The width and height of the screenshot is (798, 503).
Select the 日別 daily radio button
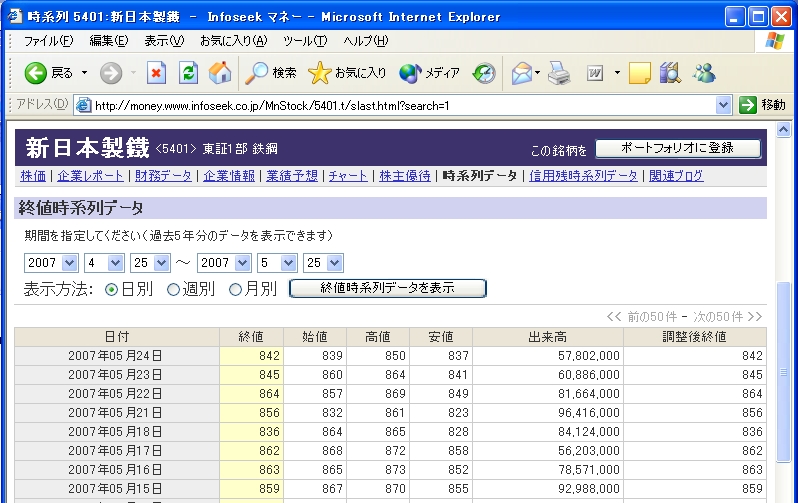click(x=111, y=290)
